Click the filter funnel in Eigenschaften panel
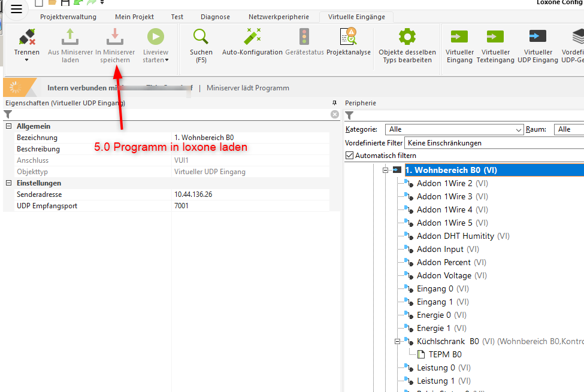The image size is (584, 392). (8, 114)
